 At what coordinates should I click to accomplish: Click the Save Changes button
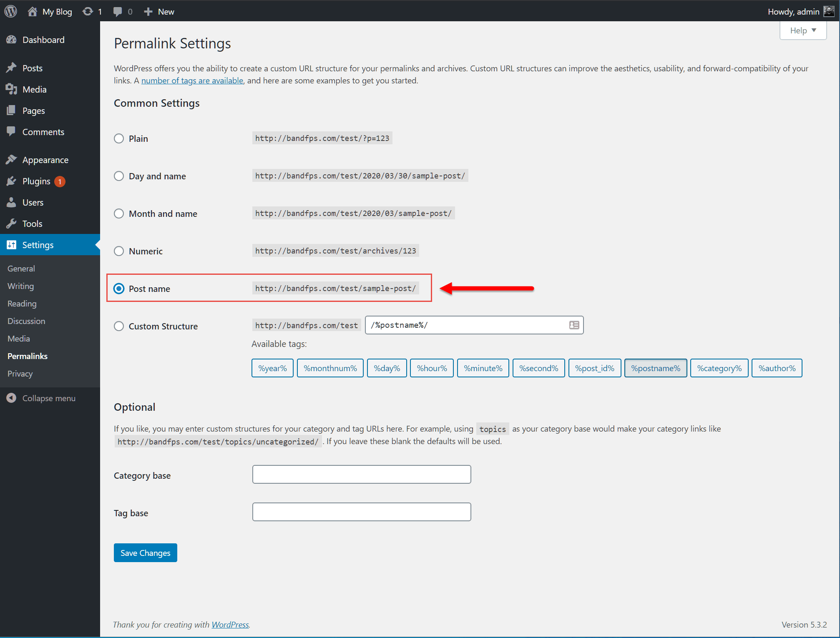145,553
